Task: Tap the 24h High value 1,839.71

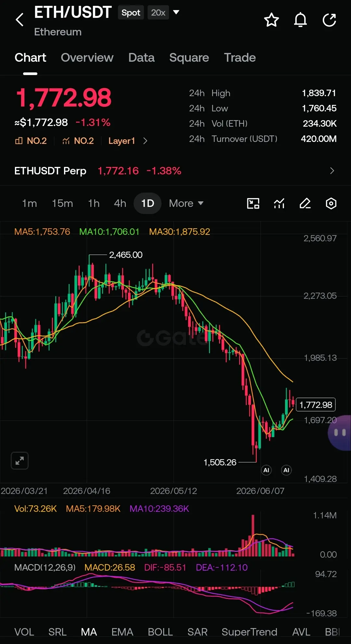Action: pos(319,93)
